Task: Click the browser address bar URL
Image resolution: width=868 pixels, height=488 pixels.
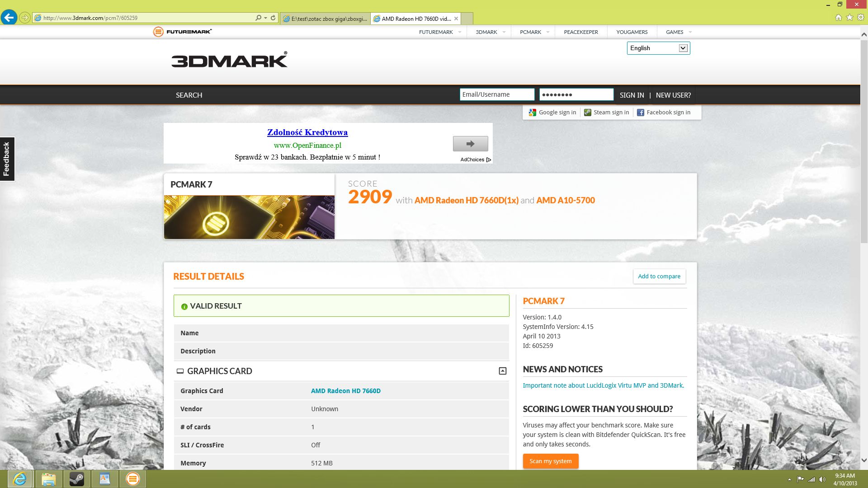Action: click(x=90, y=18)
